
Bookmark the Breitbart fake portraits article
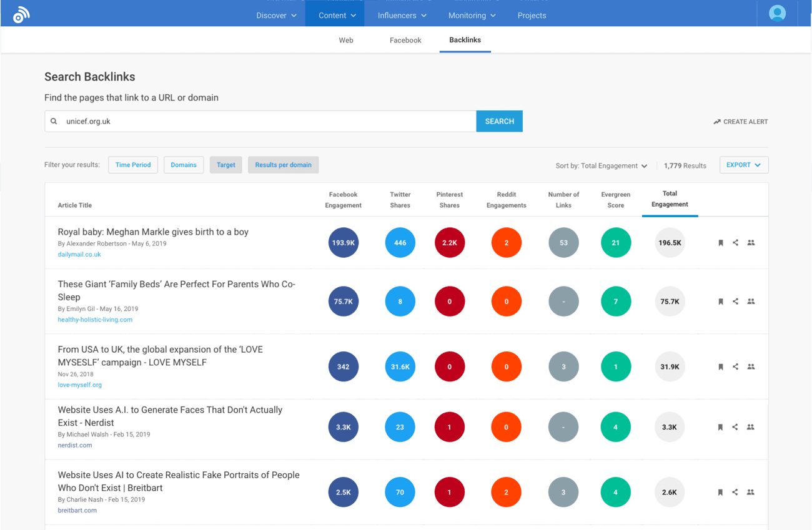click(x=720, y=492)
